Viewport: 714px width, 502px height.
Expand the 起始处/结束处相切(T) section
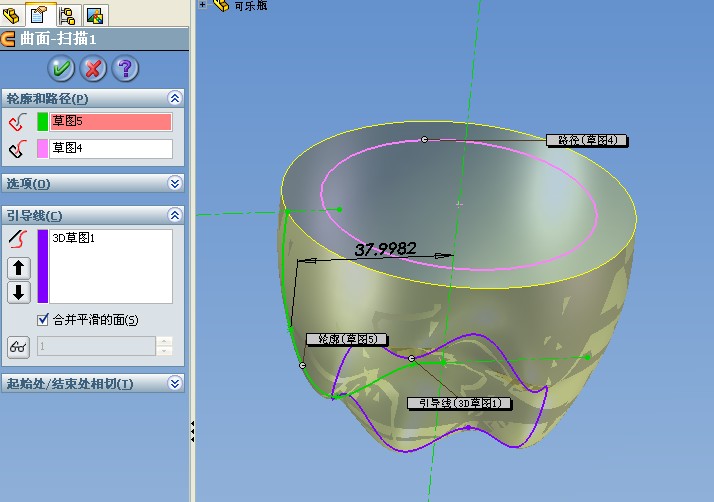pos(175,383)
